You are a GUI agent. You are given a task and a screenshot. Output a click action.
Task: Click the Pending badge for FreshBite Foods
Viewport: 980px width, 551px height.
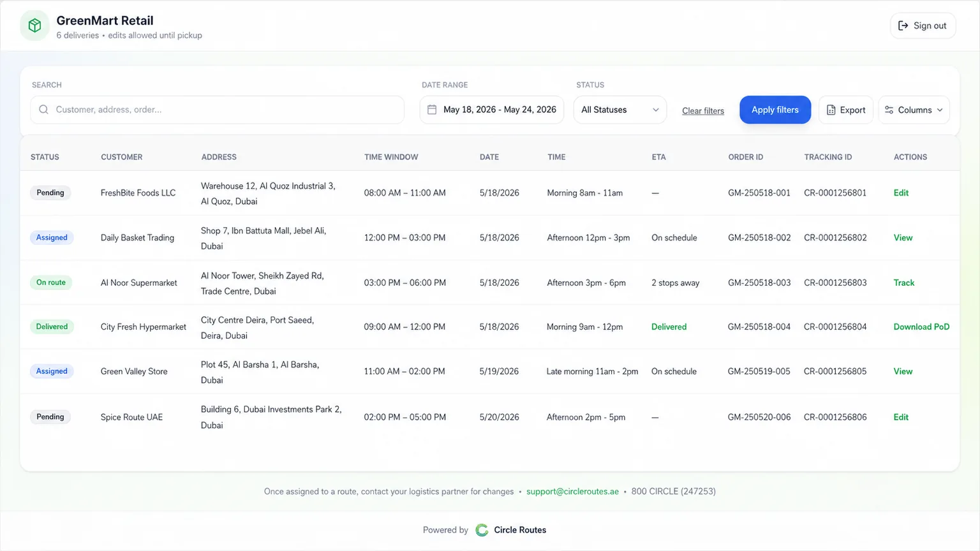tap(50, 193)
